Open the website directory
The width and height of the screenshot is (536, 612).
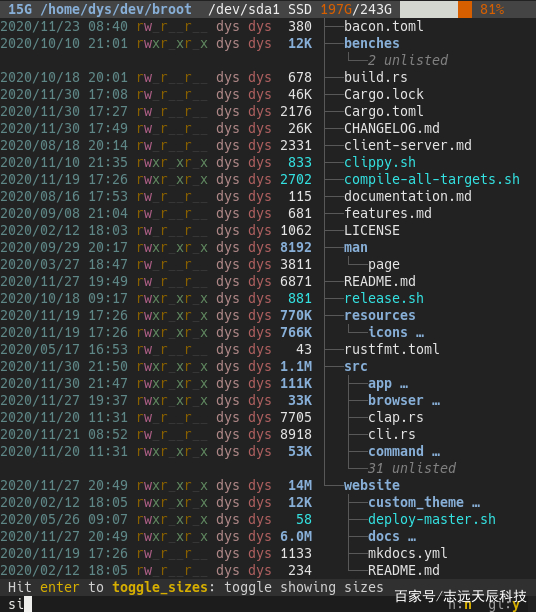(x=372, y=485)
